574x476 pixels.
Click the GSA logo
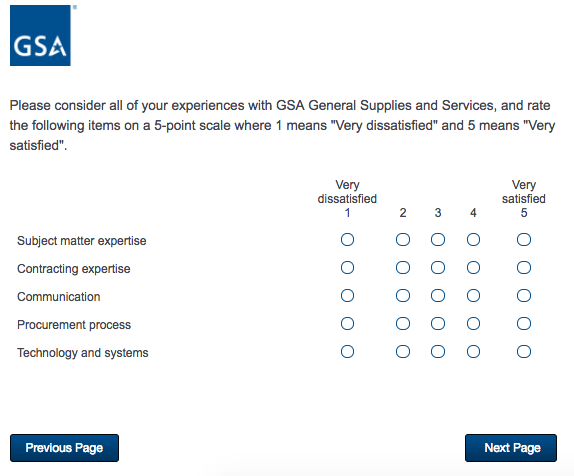(40, 36)
